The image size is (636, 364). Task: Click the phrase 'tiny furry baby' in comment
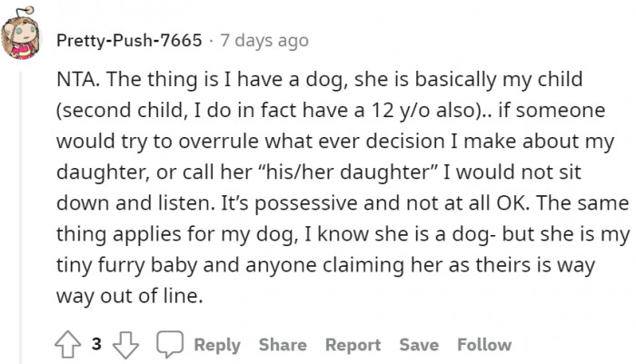pyautogui.click(x=126, y=265)
